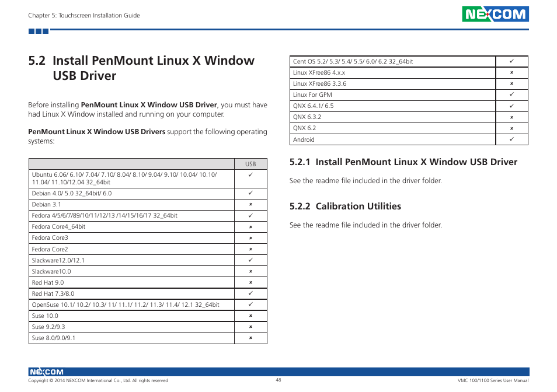Click the 'Debian 3.1' cell
Viewport: 557px width, 392px height.
pyautogui.click(x=132, y=205)
